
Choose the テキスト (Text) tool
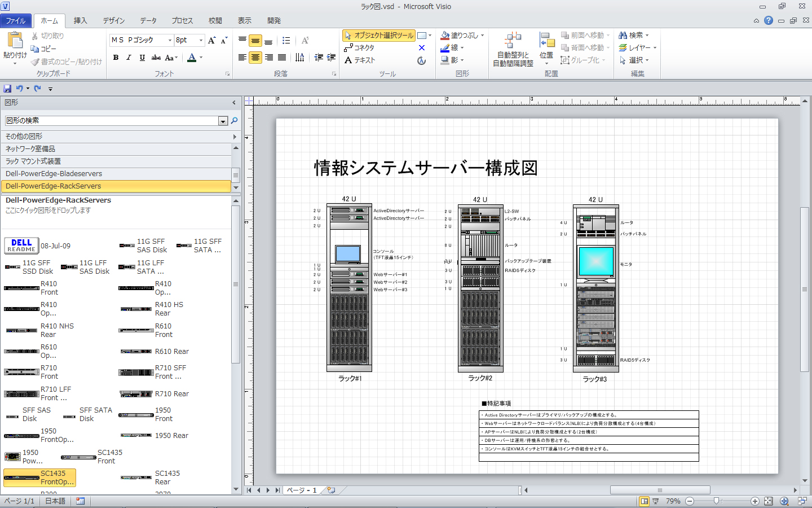pyautogui.click(x=360, y=60)
